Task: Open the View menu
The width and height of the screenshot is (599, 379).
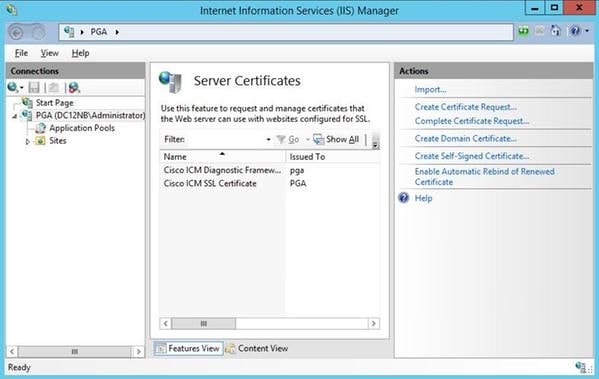Action: (x=50, y=53)
